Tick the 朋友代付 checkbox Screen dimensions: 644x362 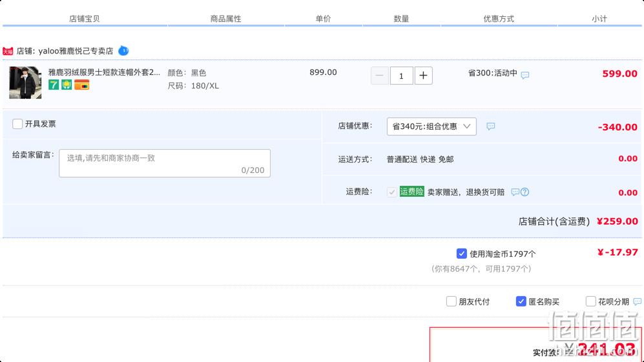tap(451, 302)
